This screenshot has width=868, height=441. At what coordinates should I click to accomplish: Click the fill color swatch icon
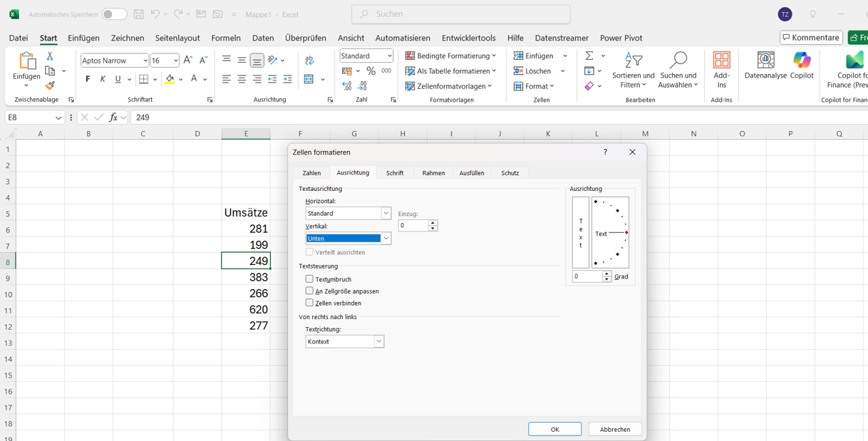(170, 79)
